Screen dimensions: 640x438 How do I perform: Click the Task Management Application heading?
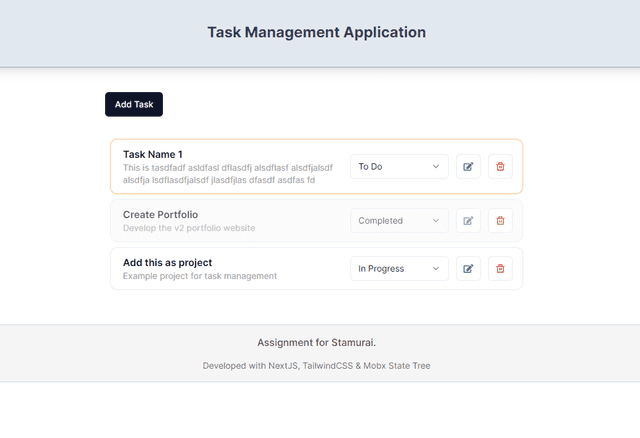[x=317, y=32]
